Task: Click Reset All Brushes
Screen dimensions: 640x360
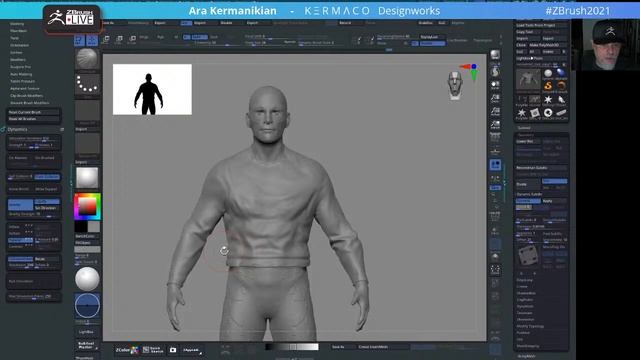Action: [34, 119]
